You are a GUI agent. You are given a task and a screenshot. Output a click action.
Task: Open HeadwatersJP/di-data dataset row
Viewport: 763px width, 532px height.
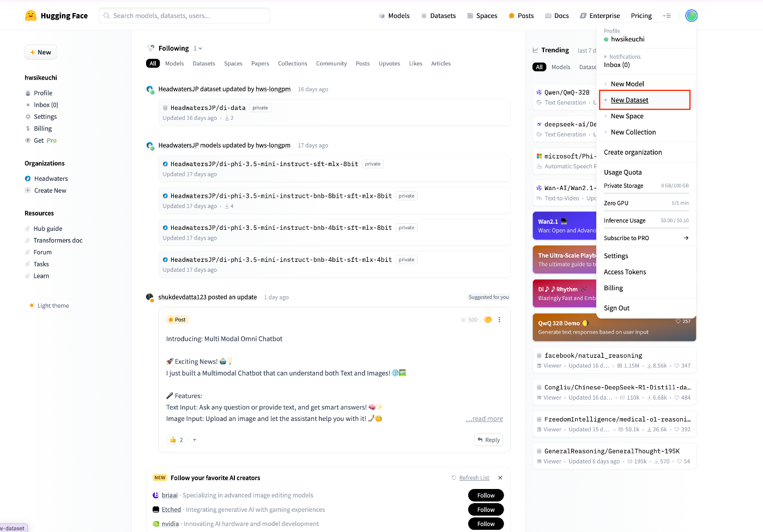click(x=334, y=113)
